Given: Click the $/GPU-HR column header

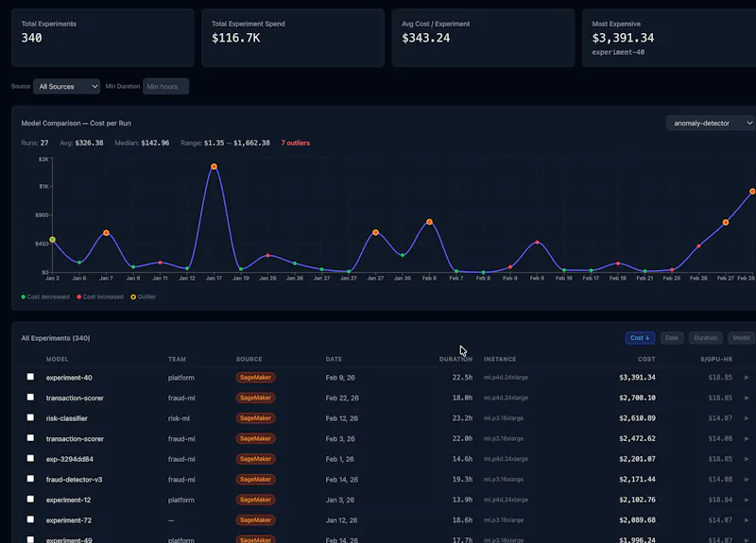Looking at the screenshot, I should [x=716, y=359].
